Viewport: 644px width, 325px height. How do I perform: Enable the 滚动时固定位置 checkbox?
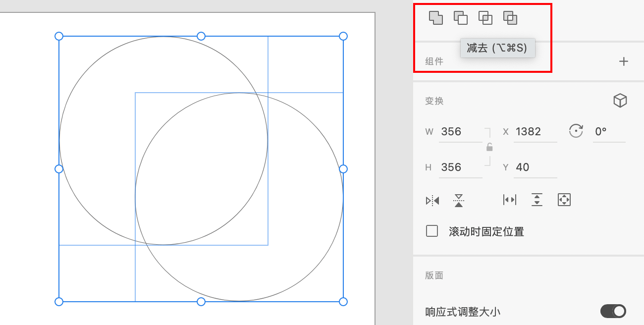[x=432, y=231]
